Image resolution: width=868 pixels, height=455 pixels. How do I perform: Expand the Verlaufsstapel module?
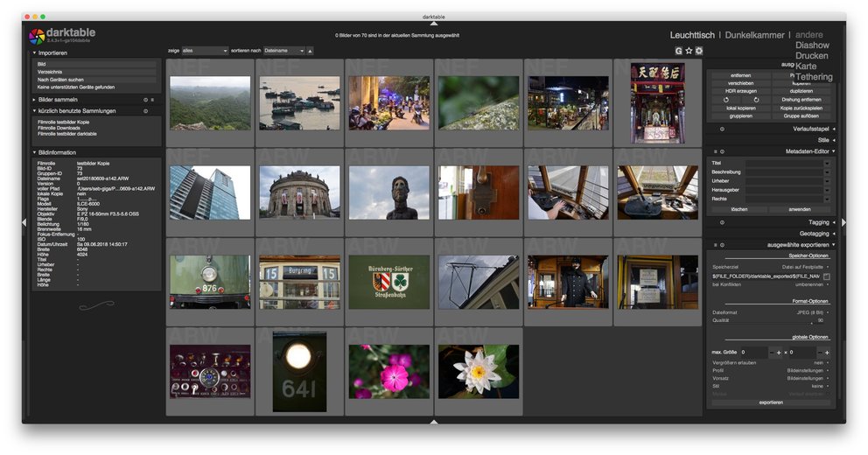point(814,129)
